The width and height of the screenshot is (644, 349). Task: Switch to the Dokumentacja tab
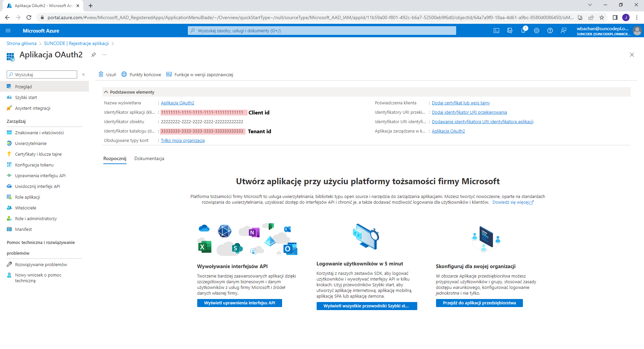coord(149,158)
